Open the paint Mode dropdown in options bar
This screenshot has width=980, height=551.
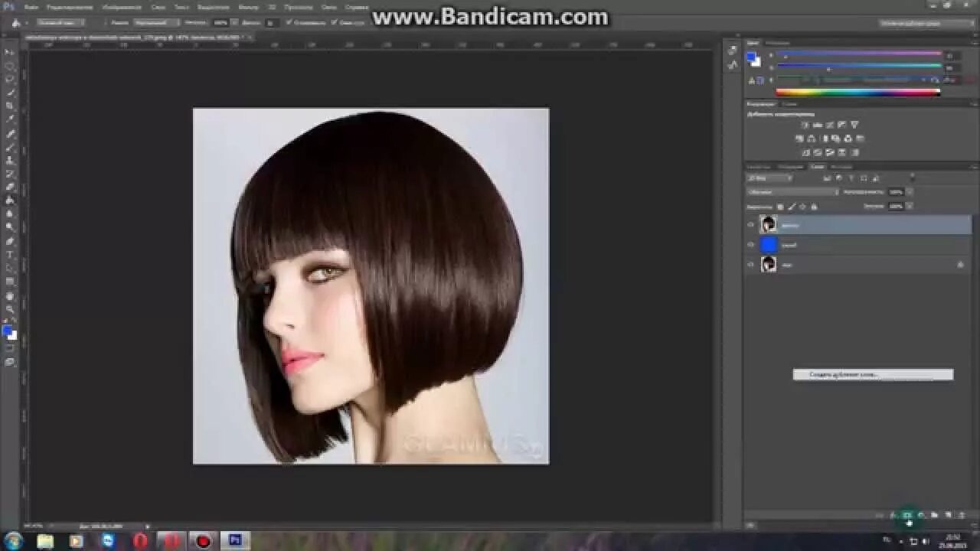point(155,23)
